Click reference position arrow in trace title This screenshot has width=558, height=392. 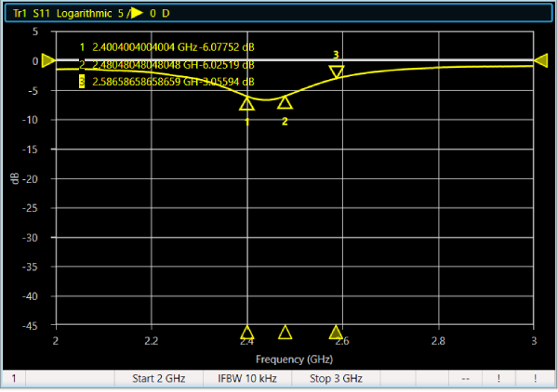[x=136, y=13]
